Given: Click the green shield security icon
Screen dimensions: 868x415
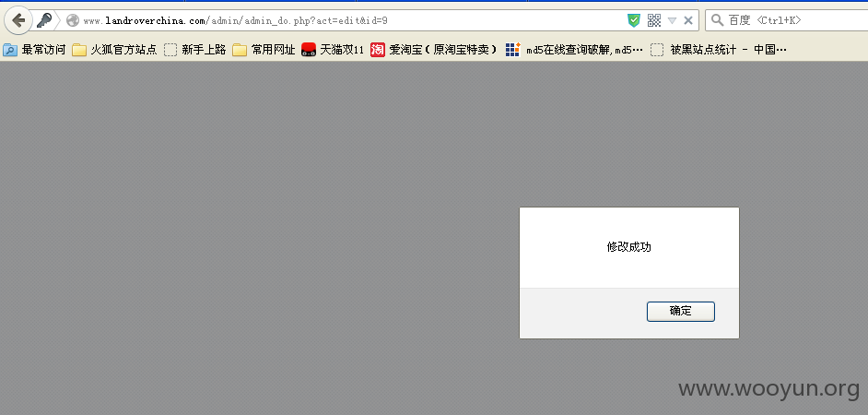Looking at the screenshot, I should pyautogui.click(x=633, y=20).
